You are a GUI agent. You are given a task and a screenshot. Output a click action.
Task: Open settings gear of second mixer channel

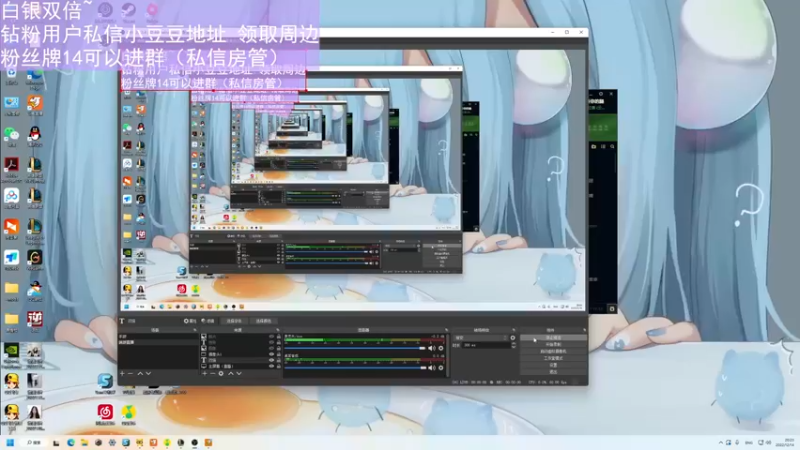pyautogui.click(x=441, y=368)
